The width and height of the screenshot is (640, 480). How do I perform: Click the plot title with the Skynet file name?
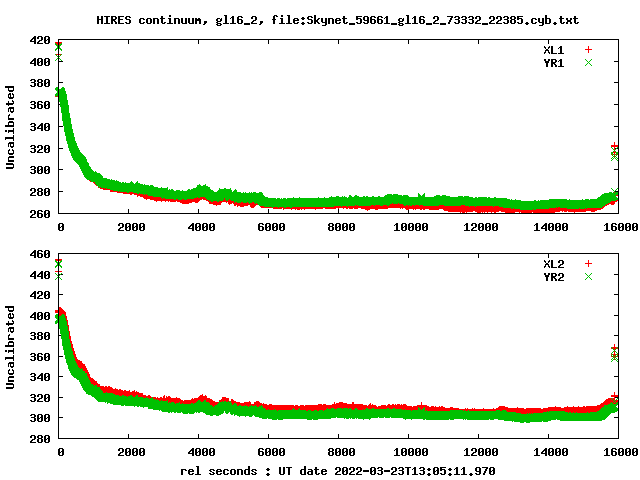click(x=338, y=20)
